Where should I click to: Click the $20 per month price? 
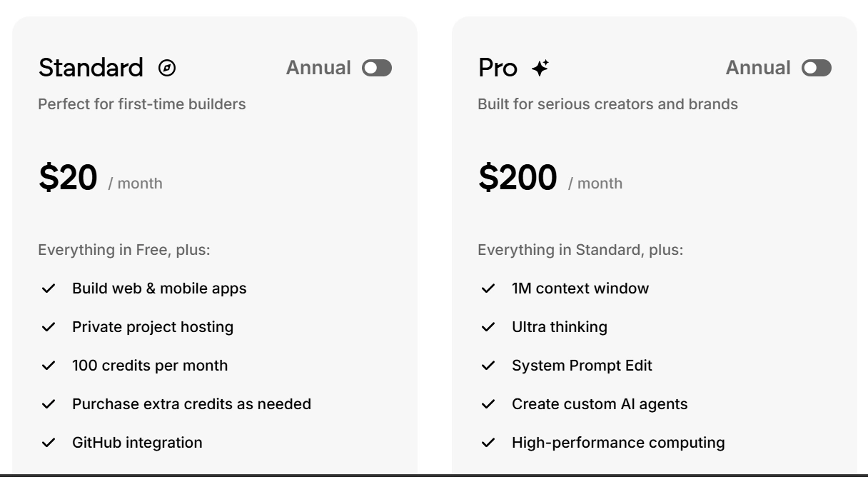[x=68, y=178]
